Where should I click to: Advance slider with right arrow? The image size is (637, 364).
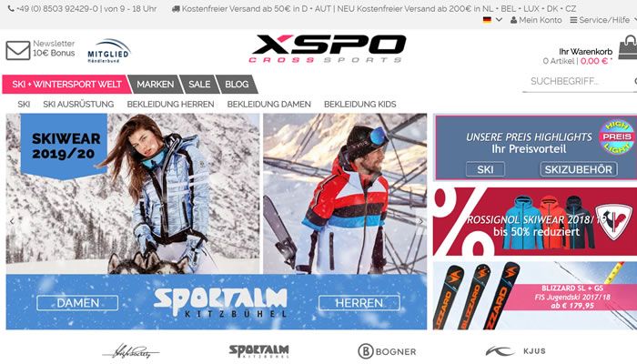pyautogui.click(x=420, y=221)
